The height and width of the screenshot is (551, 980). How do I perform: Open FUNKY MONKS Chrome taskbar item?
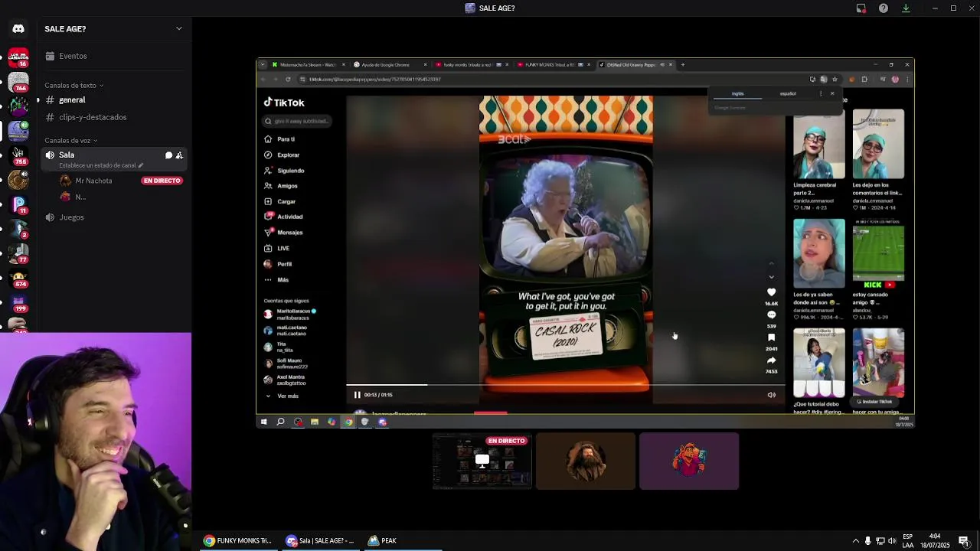tap(238, 541)
